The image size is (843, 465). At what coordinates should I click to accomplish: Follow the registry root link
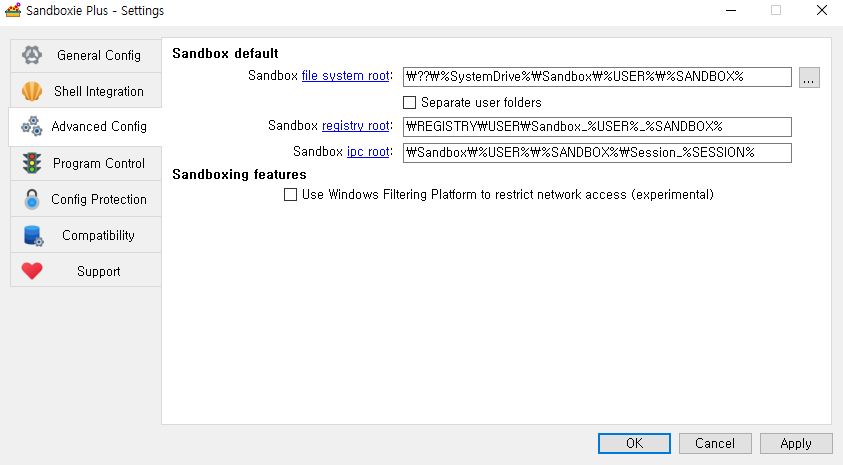coord(355,126)
